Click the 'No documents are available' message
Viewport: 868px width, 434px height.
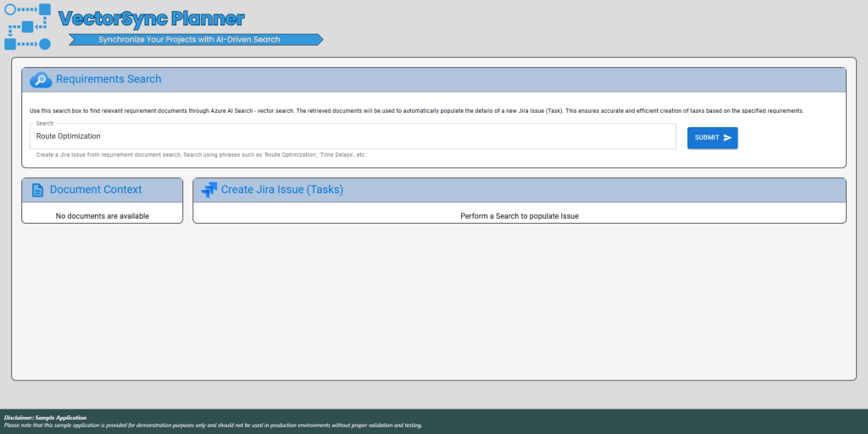(x=103, y=216)
